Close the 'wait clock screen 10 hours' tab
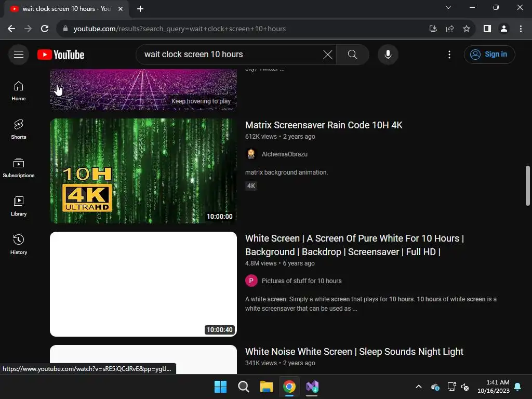532x399 pixels. coord(121,9)
